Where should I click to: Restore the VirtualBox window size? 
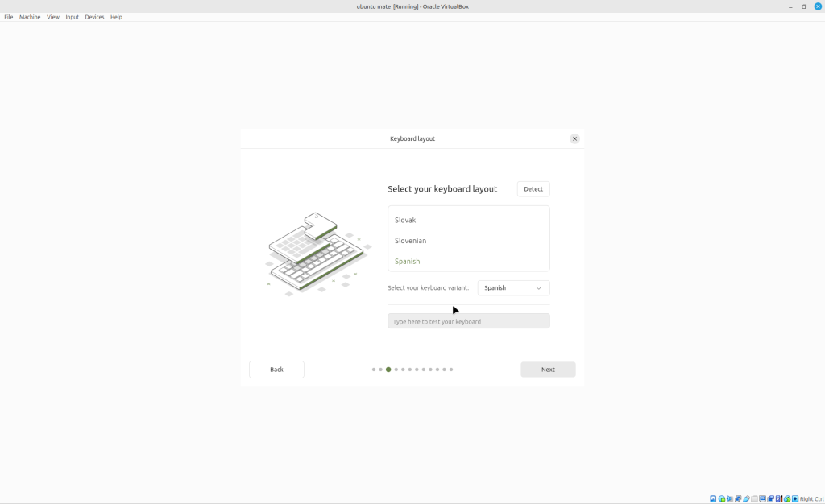(804, 6)
